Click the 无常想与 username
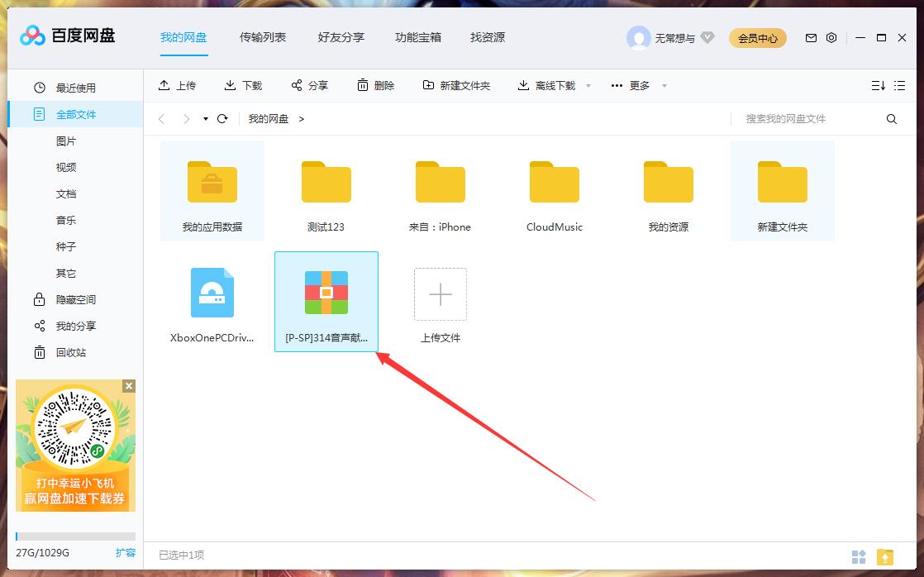 tap(674, 38)
